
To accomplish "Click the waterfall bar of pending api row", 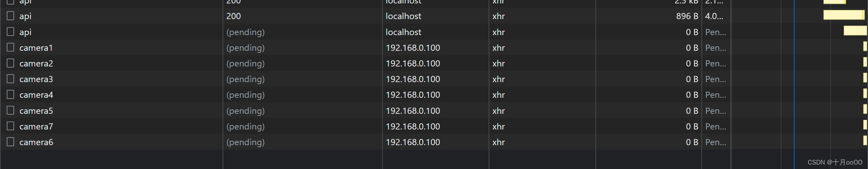I will pyautogui.click(x=855, y=31).
